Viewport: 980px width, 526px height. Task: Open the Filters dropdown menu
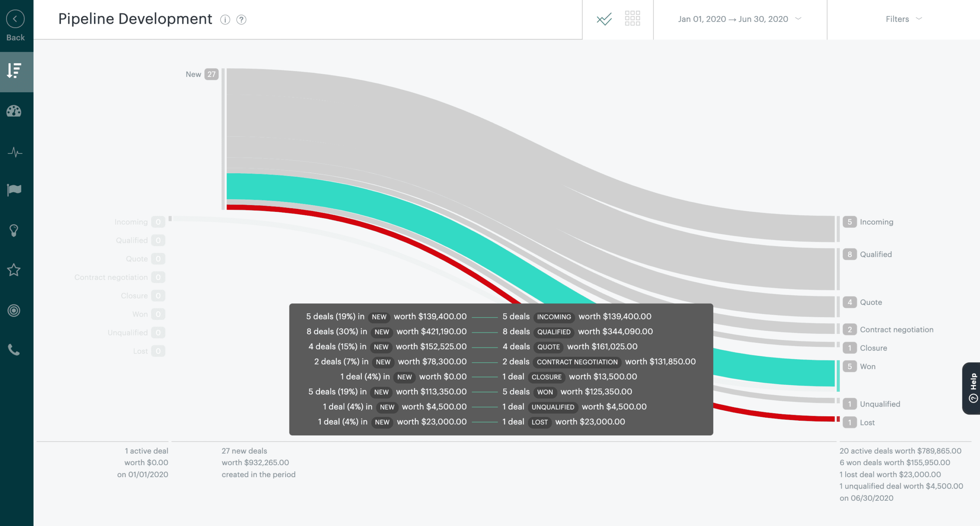pos(903,19)
